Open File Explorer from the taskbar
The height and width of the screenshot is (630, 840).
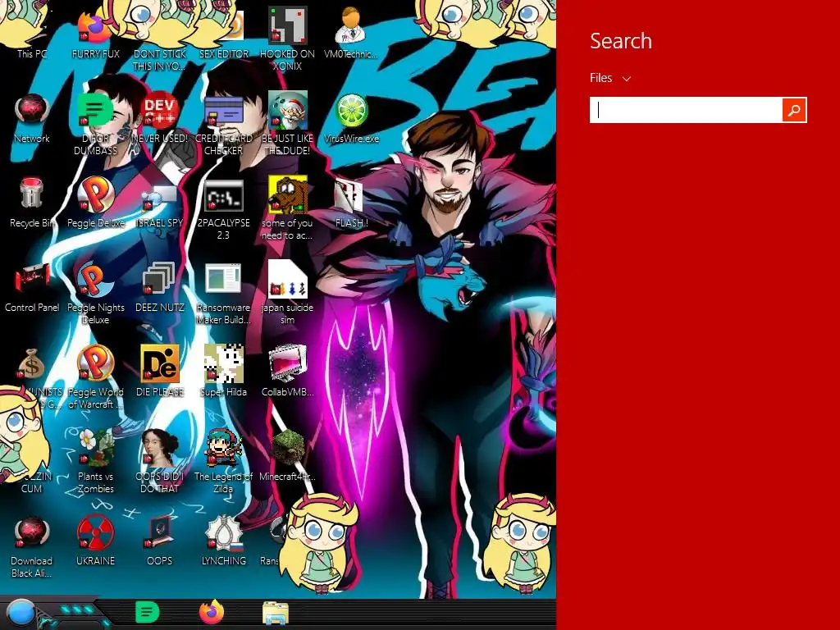point(276,613)
